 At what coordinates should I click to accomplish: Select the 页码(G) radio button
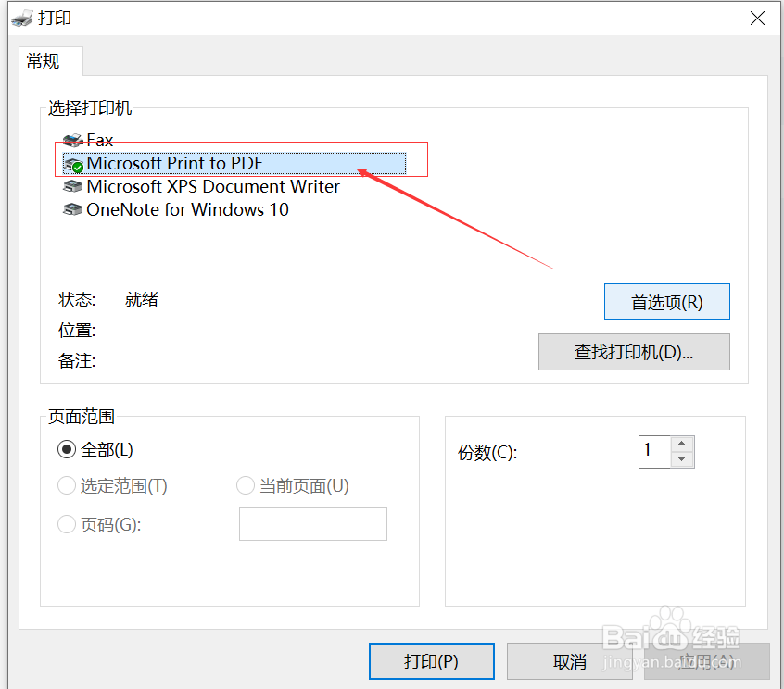coord(67,524)
